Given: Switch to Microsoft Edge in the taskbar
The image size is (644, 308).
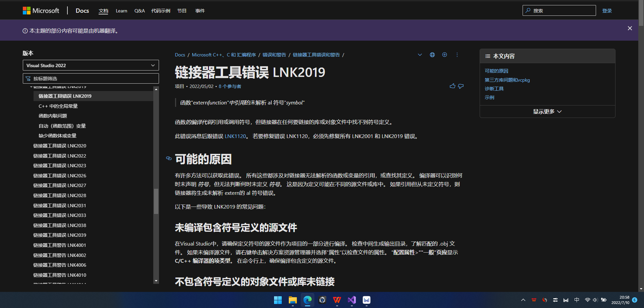Looking at the screenshot, I should tap(307, 300).
